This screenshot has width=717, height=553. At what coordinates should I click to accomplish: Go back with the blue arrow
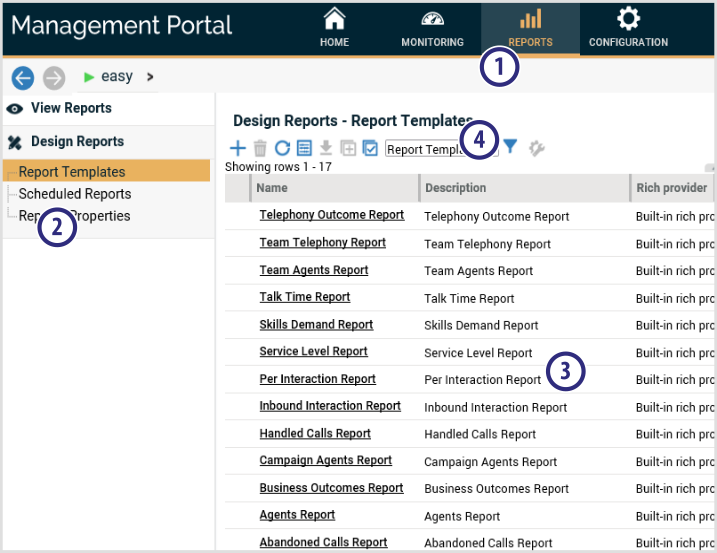tap(23, 78)
